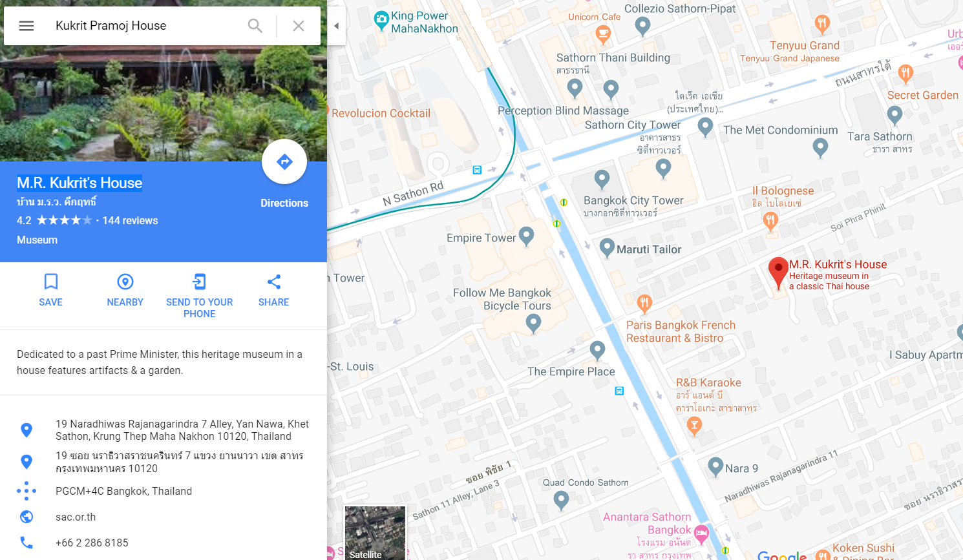Select the Maruti Tailor map marker
Screen dimensions: 963x560
[x=607, y=248]
